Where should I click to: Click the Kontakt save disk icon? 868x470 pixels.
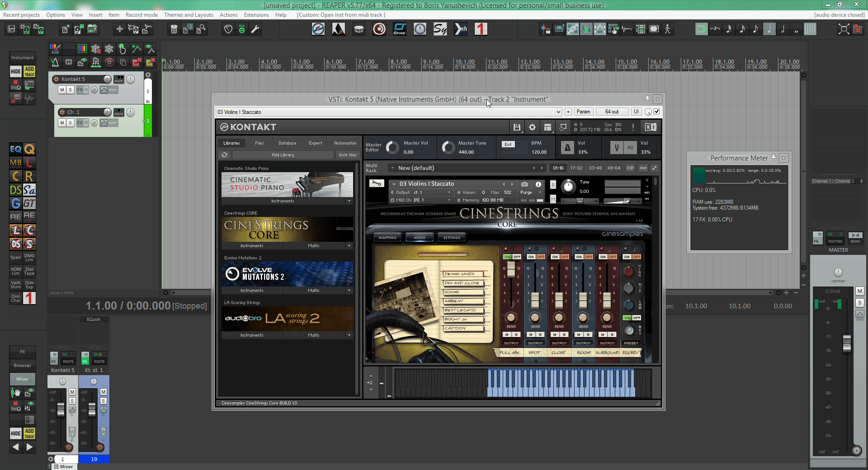click(517, 127)
